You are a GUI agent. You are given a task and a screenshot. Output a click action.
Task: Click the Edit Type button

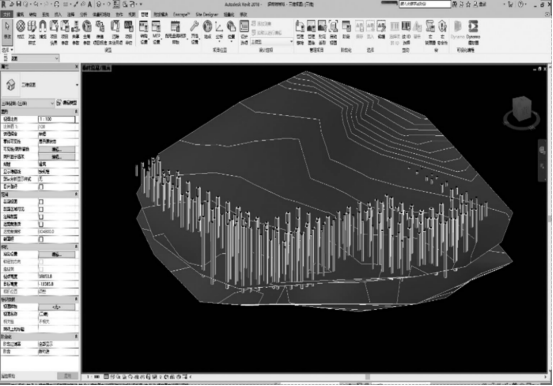[x=67, y=103]
